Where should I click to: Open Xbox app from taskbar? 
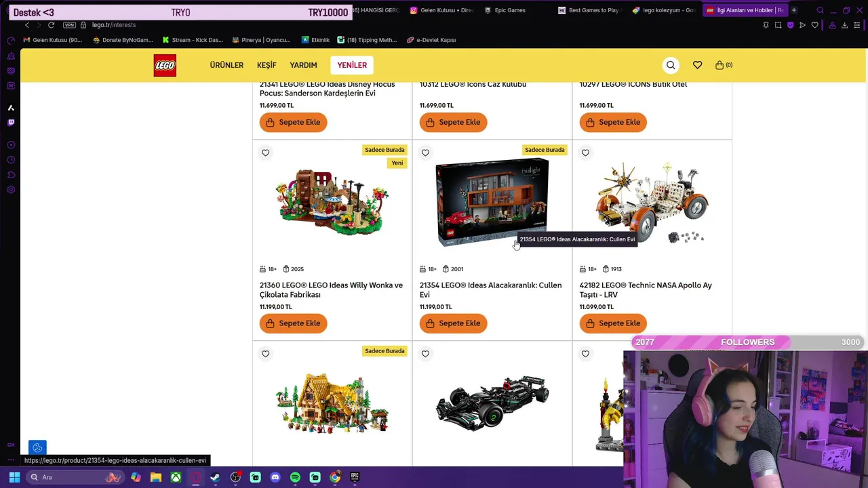[176, 477]
